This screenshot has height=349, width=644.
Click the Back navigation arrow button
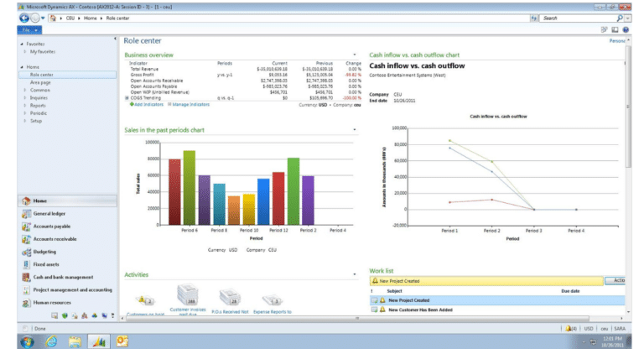(24, 18)
